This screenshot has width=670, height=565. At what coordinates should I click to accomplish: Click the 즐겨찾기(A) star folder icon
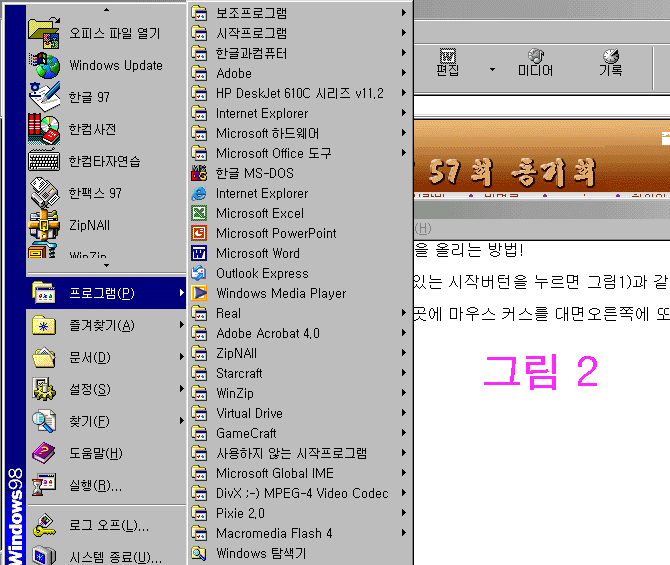(44, 326)
